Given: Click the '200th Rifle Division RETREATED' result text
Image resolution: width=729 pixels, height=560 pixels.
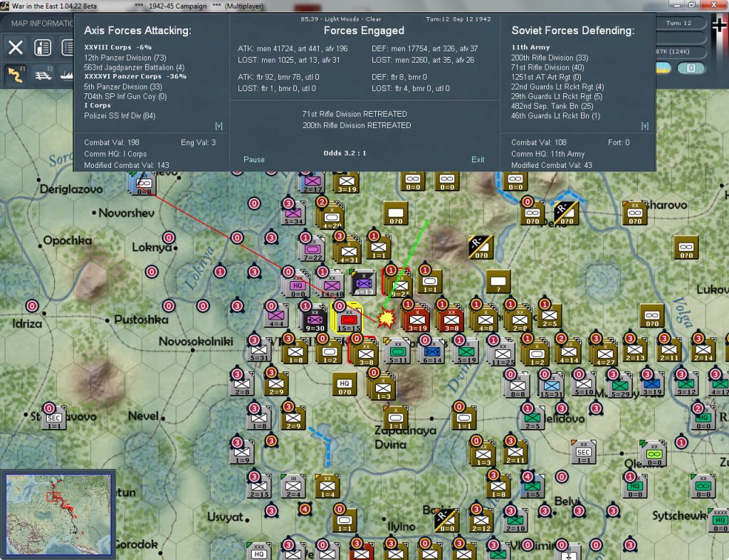Looking at the screenshot, I should (357, 125).
